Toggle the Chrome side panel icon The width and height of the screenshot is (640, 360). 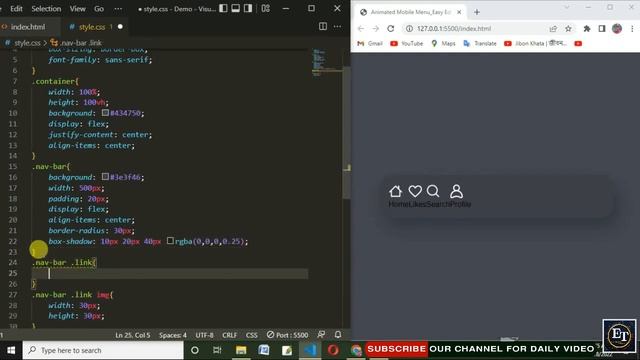(602, 29)
